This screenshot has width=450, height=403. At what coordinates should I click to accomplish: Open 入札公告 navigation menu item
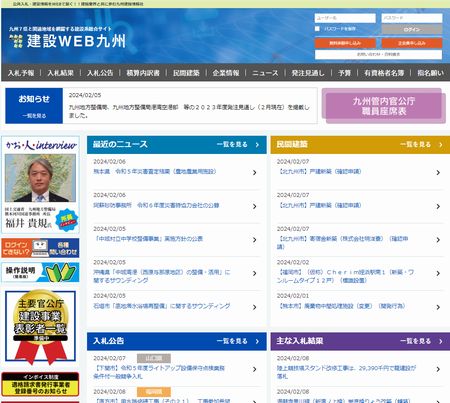point(100,73)
